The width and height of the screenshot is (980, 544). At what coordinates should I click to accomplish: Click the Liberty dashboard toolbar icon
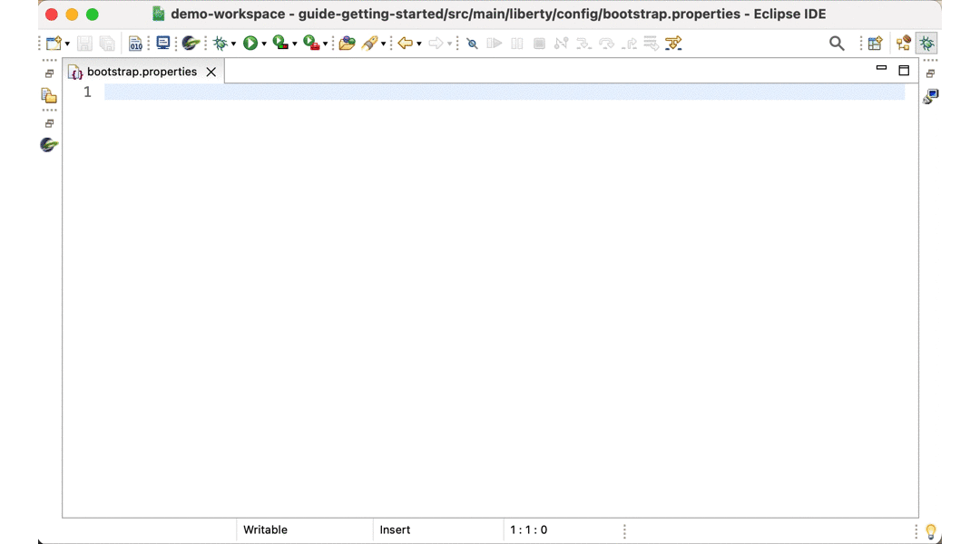point(191,44)
